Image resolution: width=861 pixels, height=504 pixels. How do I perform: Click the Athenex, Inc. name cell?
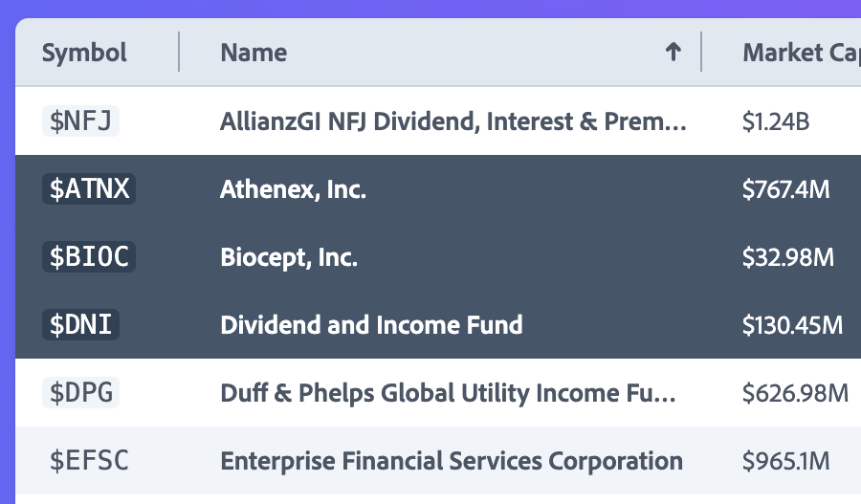(293, 189)
